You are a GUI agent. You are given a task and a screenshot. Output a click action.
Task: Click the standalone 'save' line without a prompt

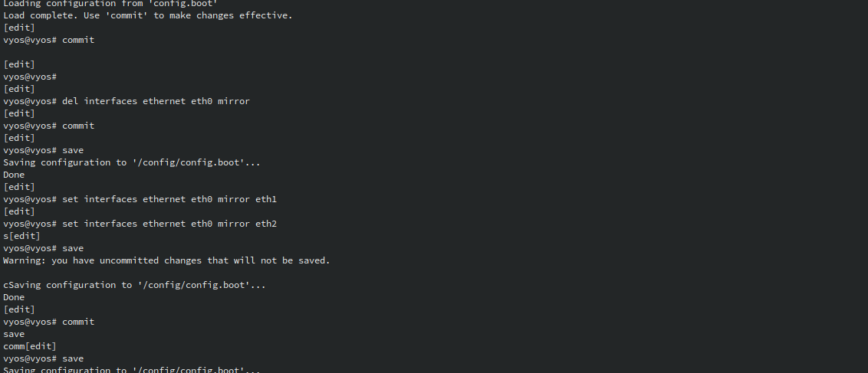14,334
